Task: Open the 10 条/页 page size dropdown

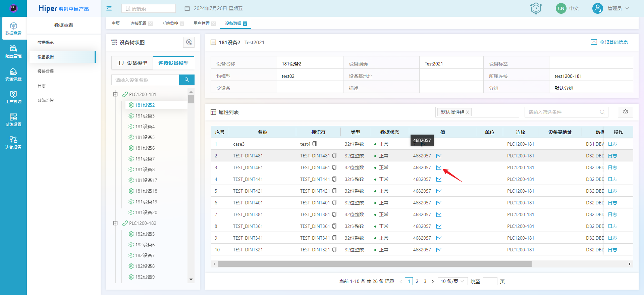Action: point(452,281)
